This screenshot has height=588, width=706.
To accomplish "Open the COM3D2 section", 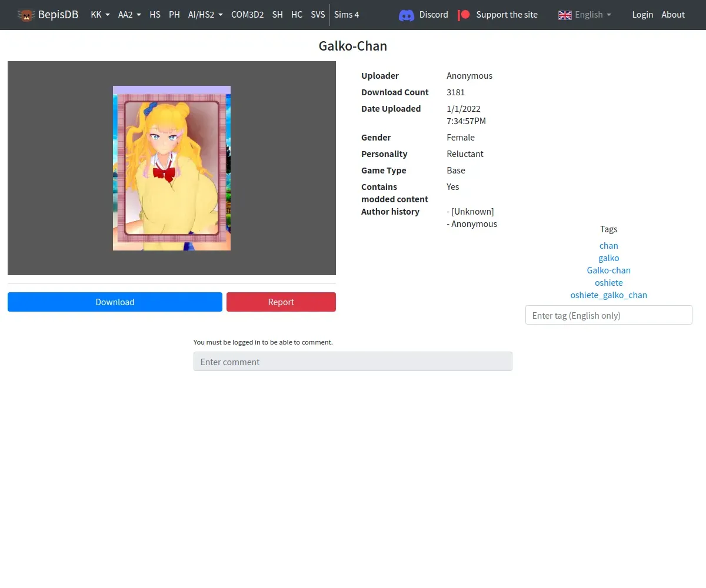I will click(247, 15).
